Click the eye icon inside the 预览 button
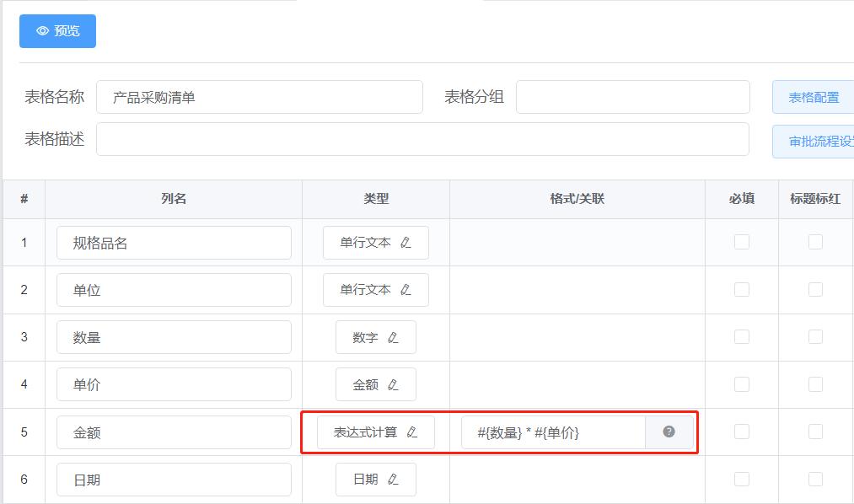Screen dimensions: 854x504 (43, 30)
